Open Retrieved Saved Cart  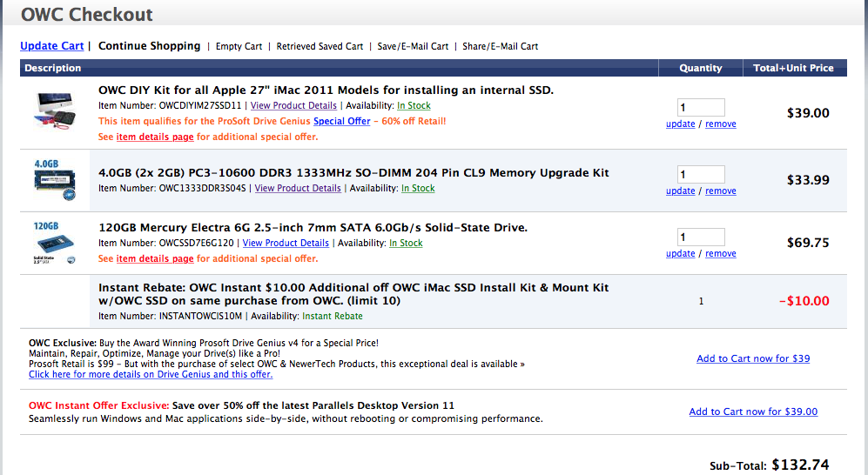320,46
